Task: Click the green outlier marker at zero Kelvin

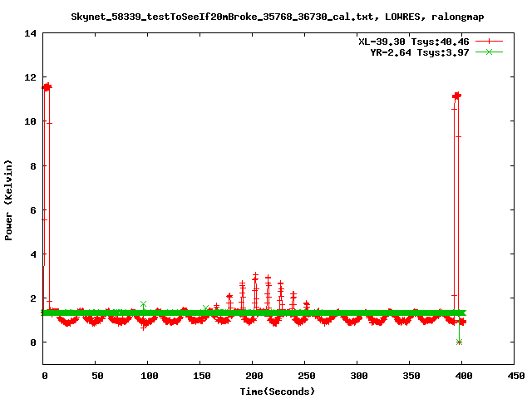Action: point(459,342)
